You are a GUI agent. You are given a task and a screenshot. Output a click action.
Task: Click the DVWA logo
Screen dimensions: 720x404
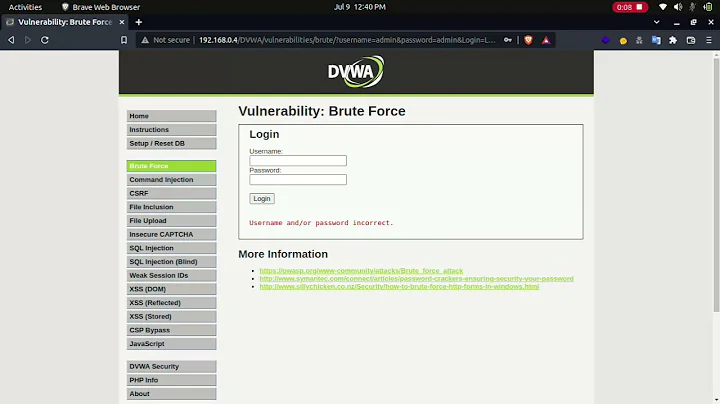point(356,72)
